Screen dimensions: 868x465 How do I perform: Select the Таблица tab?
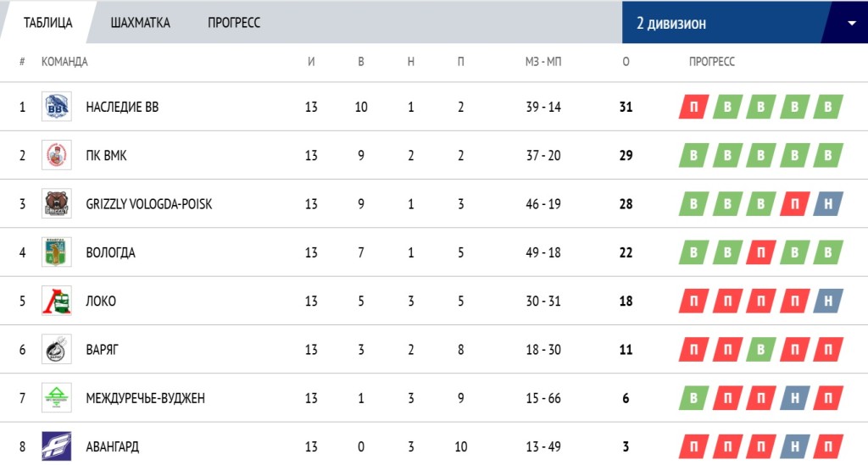(48, 23)
